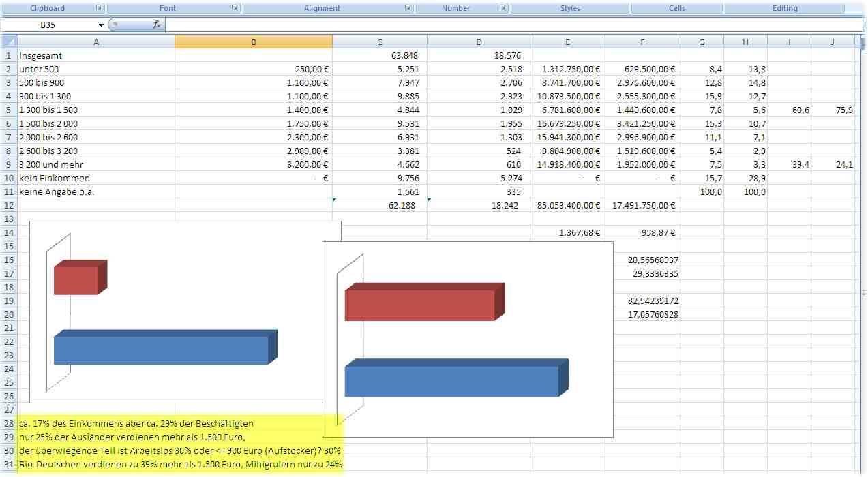Click the vertical split handle above the scrollbar

[862, 37]
